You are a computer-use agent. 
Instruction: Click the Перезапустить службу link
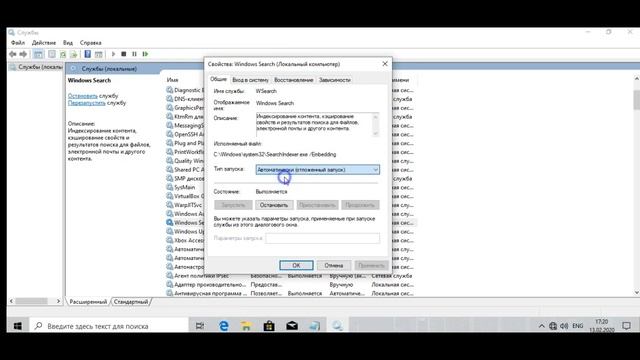coord(87,103)
